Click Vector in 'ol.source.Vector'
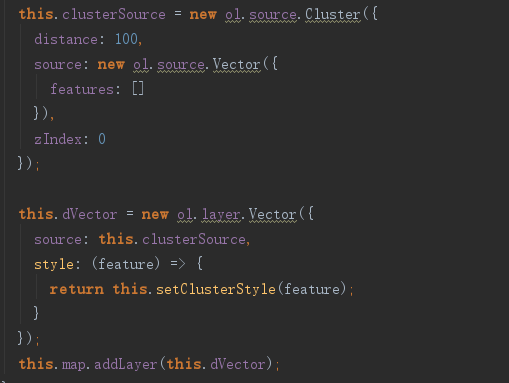The width and height of the screenshot is (509, 383). point(237,64)
